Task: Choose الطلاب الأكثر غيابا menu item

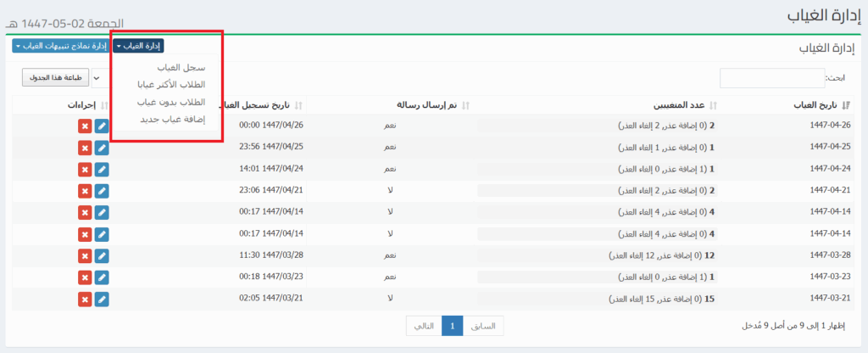Action: coord(170,84)
